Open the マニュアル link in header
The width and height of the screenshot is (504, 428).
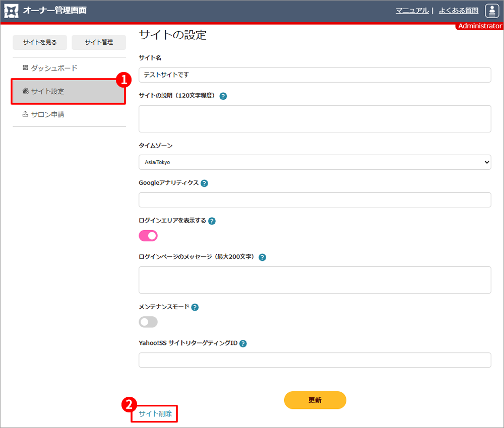point(412,11)
